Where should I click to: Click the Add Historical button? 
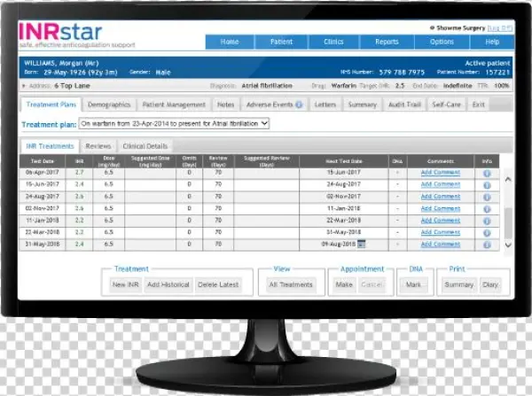click(x=168, y=284)
